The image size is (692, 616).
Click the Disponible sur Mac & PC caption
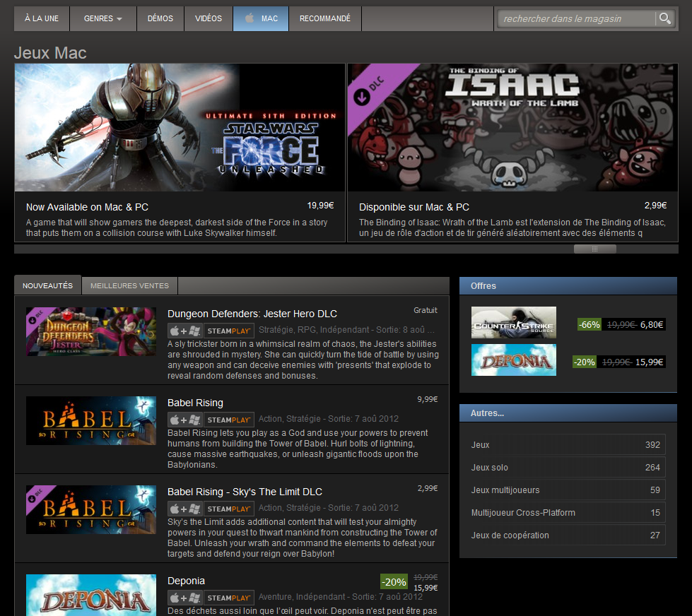(414, 207)
